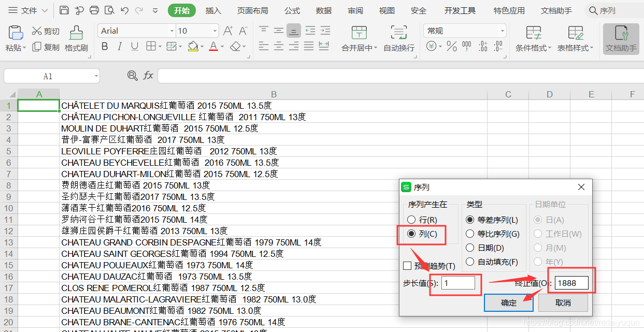The width and height of the screenshot is (644, 332).
Task: Switch to 数据 Data tab
Action: coord(324,10)
